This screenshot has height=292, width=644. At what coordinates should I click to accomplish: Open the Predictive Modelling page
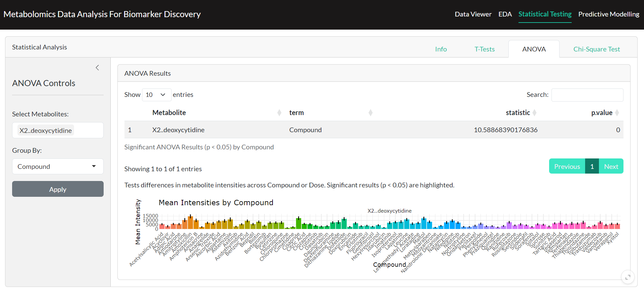609,14
